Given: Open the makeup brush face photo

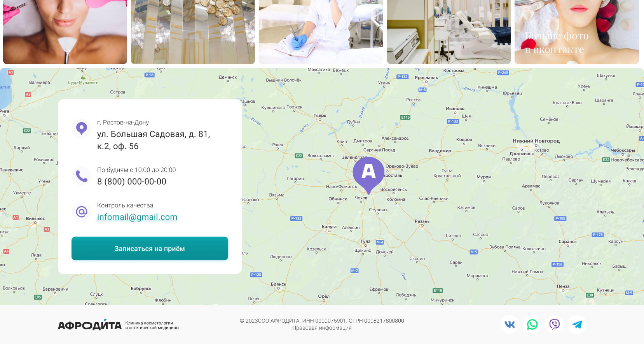Looking at the screenshot, I should click(x=65, y=32).
